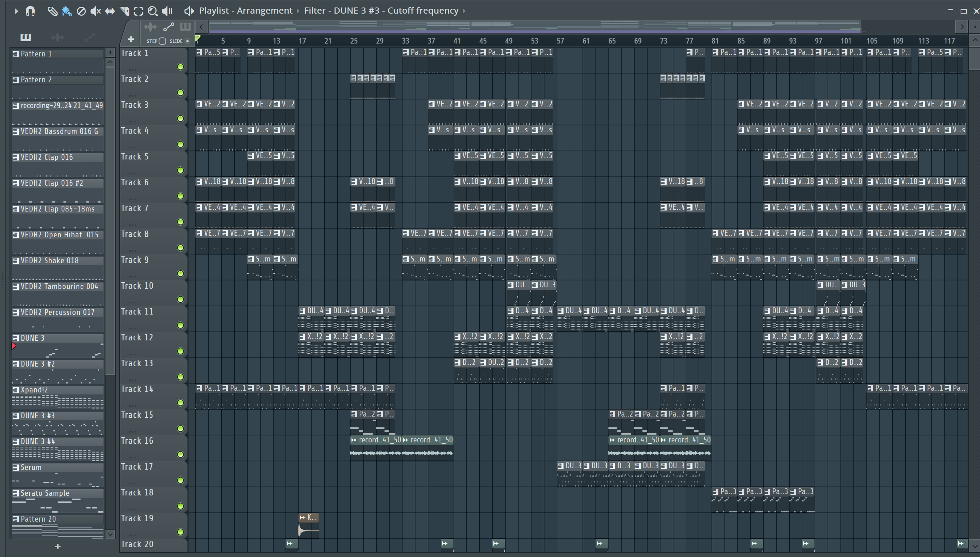
Task: Open the playlist options arrow menu
Action: click(x=16, y=11)
